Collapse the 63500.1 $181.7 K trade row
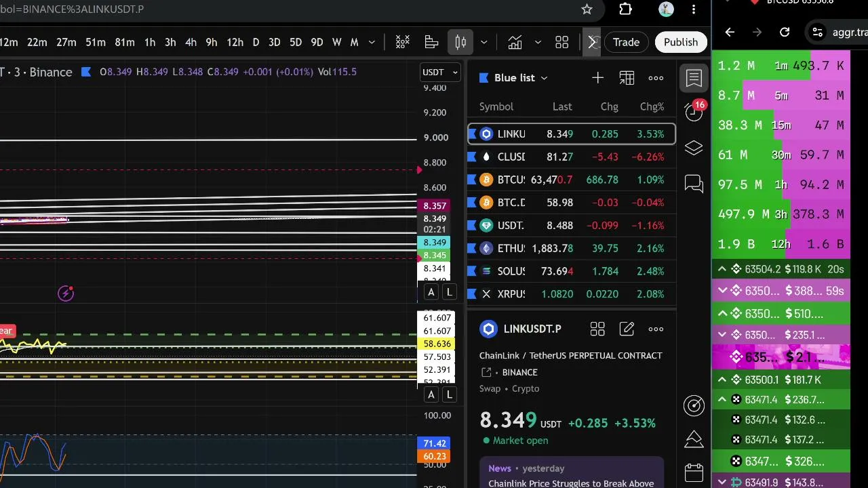 722,380
